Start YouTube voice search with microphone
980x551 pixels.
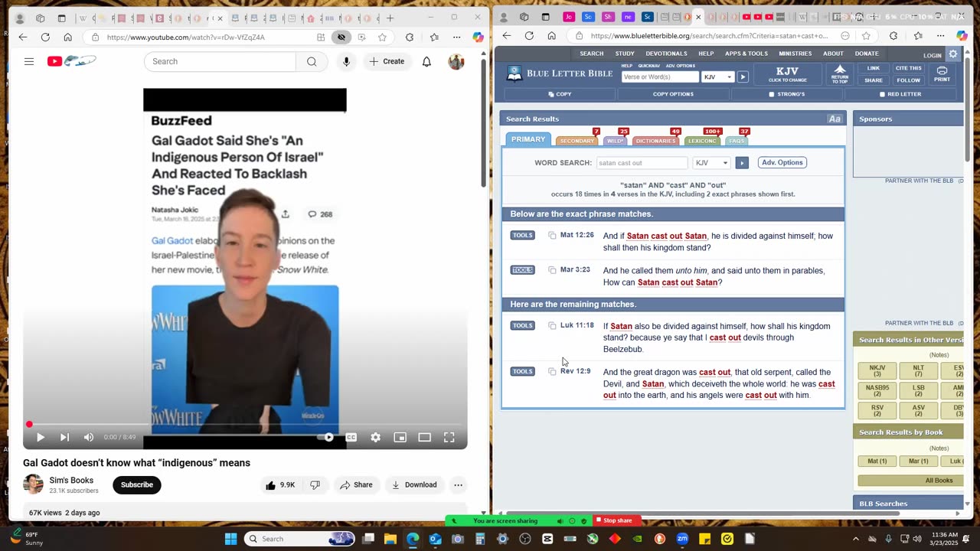[346, 61]
